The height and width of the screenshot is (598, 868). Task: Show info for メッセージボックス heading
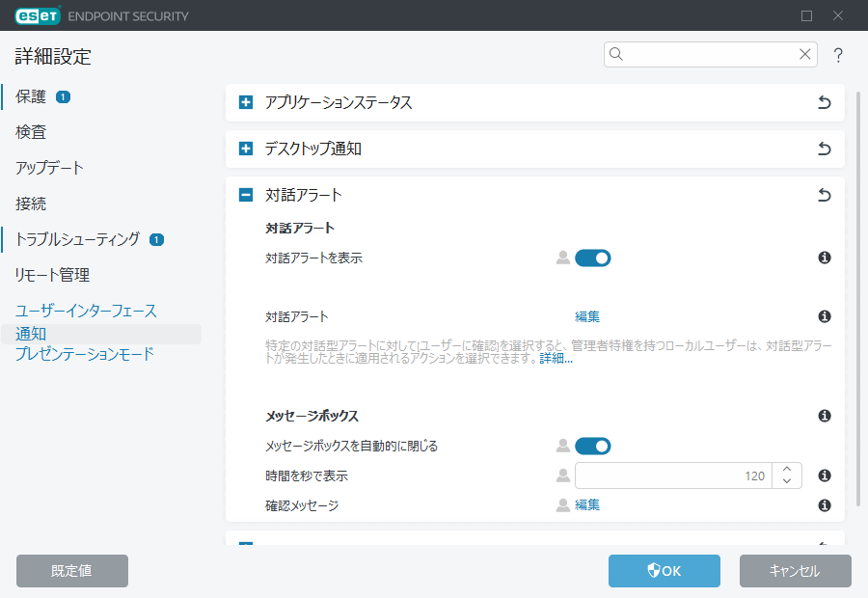click(825, 416)
